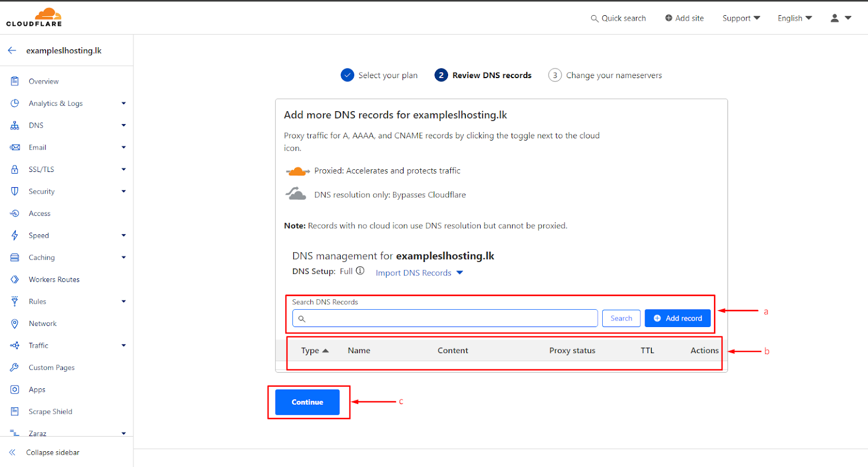
Task: Click the Analytics & Logs pie-chart icon
Action: point(15,103)
